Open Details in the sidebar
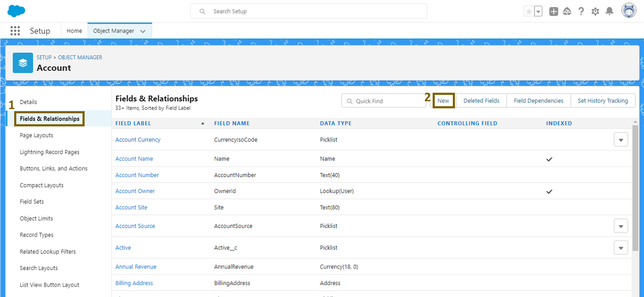This screenshot has height=297, width=644. point(28,102)
